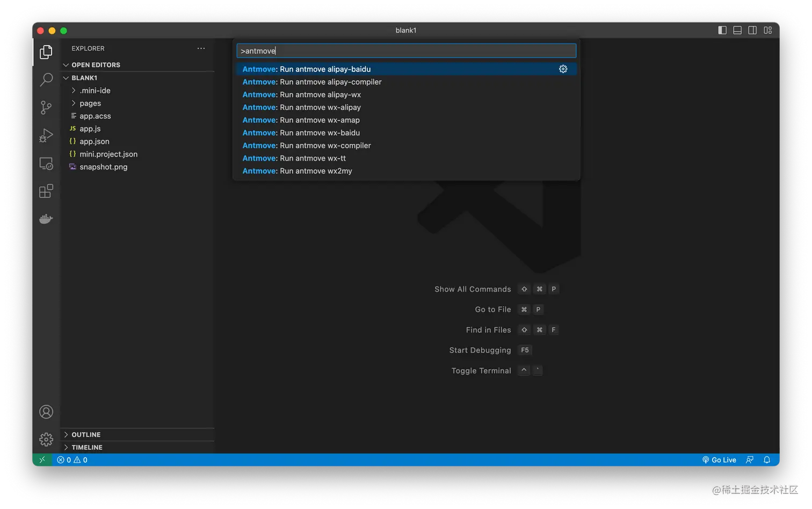Click Start Debugging hint text

[x=480, y=350]
